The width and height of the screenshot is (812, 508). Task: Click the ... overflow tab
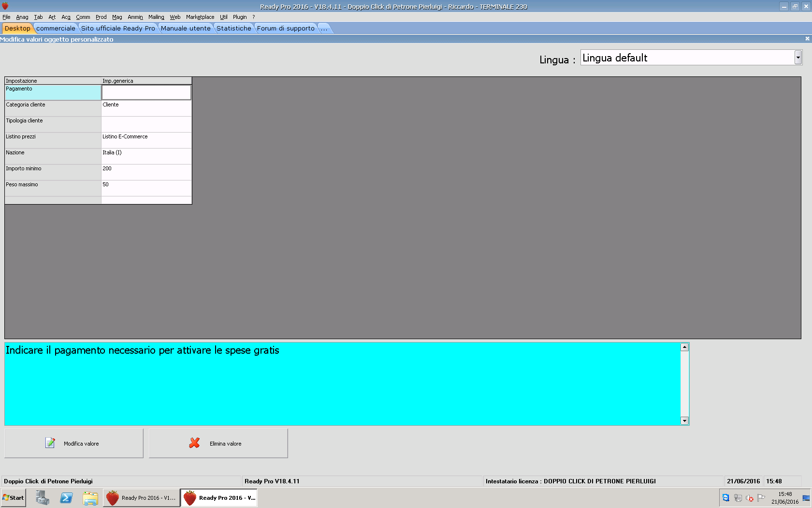(x=324, y=28)
